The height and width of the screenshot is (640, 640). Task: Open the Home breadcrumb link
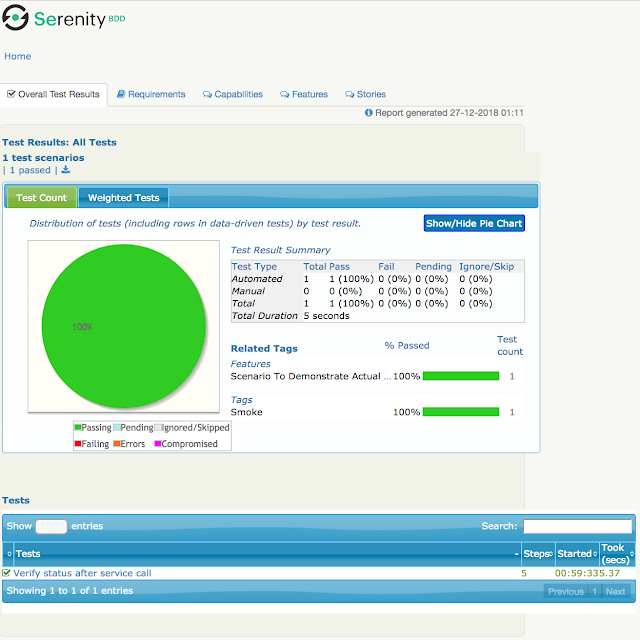click(x=18, y=56)
